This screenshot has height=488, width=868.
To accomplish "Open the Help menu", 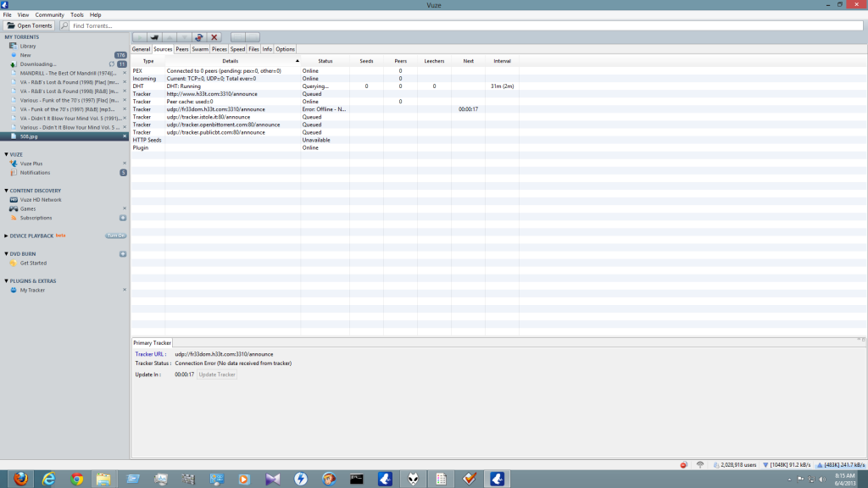I will (x=95, y=15).
